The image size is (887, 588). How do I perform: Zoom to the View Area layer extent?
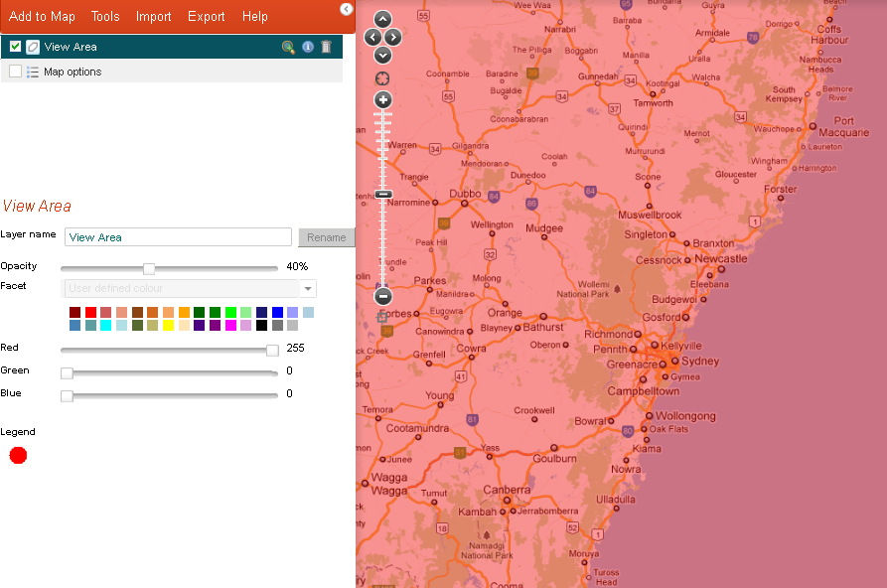[x=288, y=47]
